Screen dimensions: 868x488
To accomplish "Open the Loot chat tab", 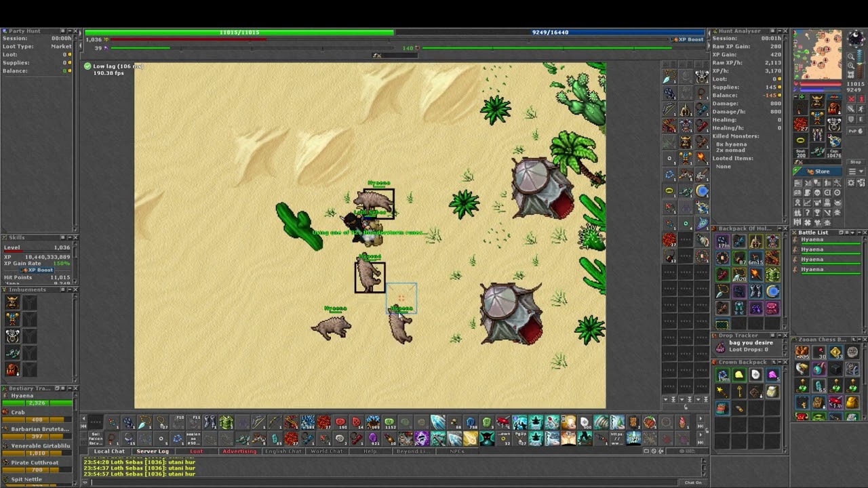I will click(x=197, y=451).
